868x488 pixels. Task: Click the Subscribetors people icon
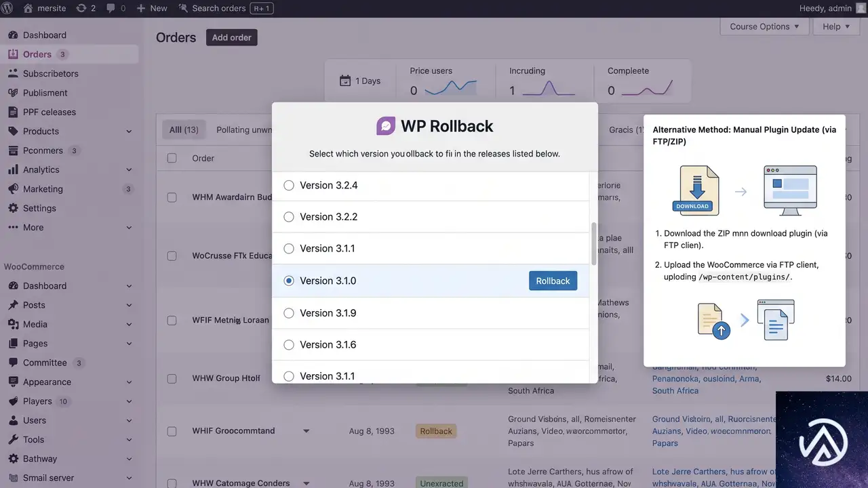(13, 73)
